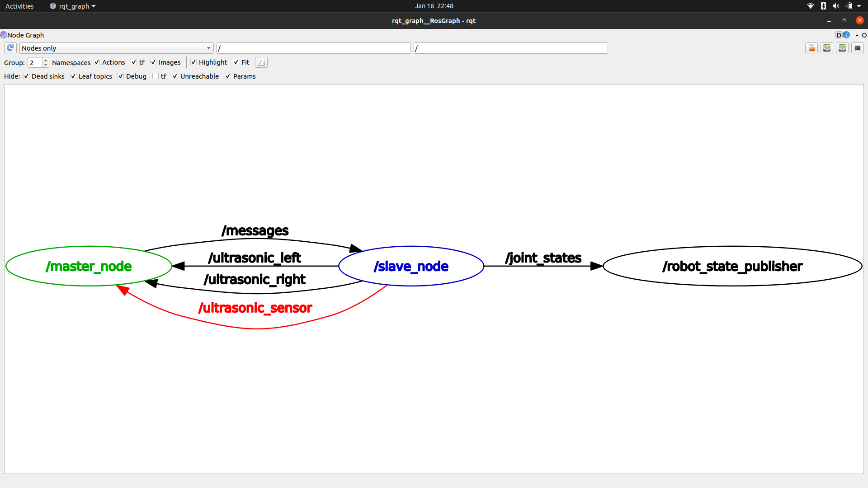Image resolution: width=868 pixels, height=488 pixels.
Task: Enable the Hide tf checkbox
Action: (156, 76)
